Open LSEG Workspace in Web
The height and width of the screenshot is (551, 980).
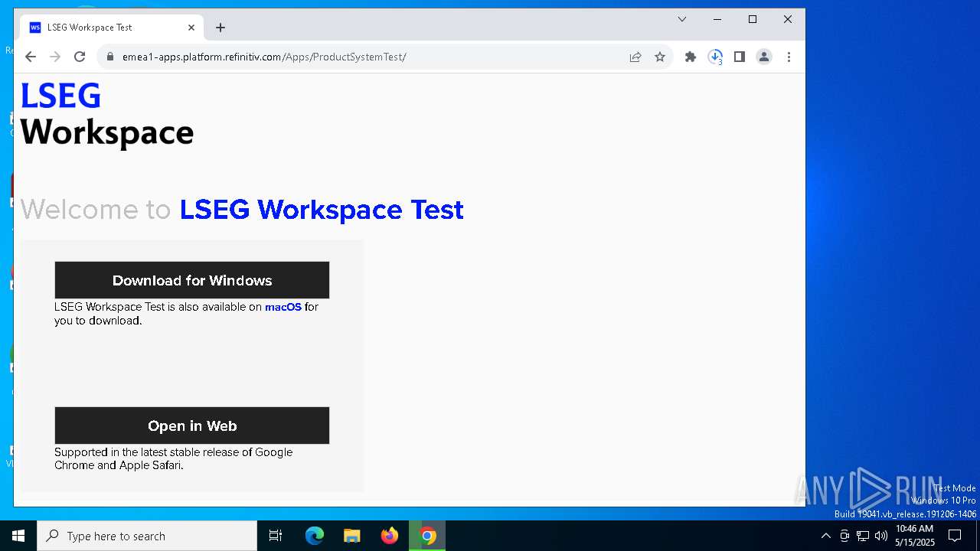coord(191,425)
